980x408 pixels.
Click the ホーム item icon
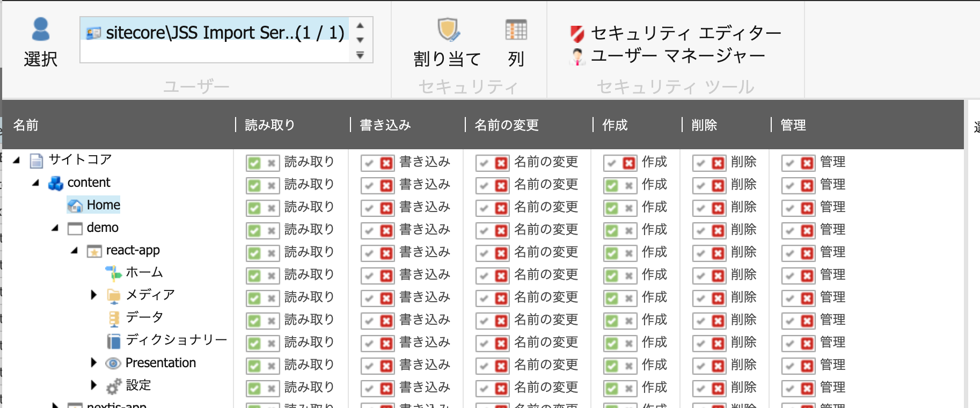pyautogui.click(x=114, y=273)
